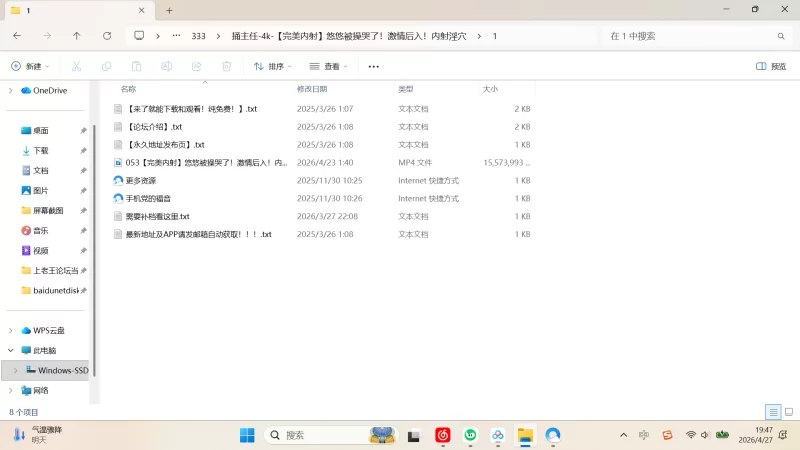Image resolution: width=800 pixels, height=450 pixels.
Task: Go up one folder level
Action: point(77,36)
